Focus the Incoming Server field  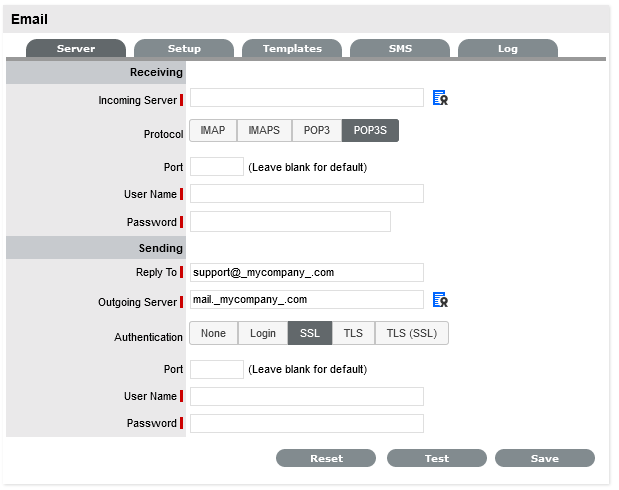307,98
